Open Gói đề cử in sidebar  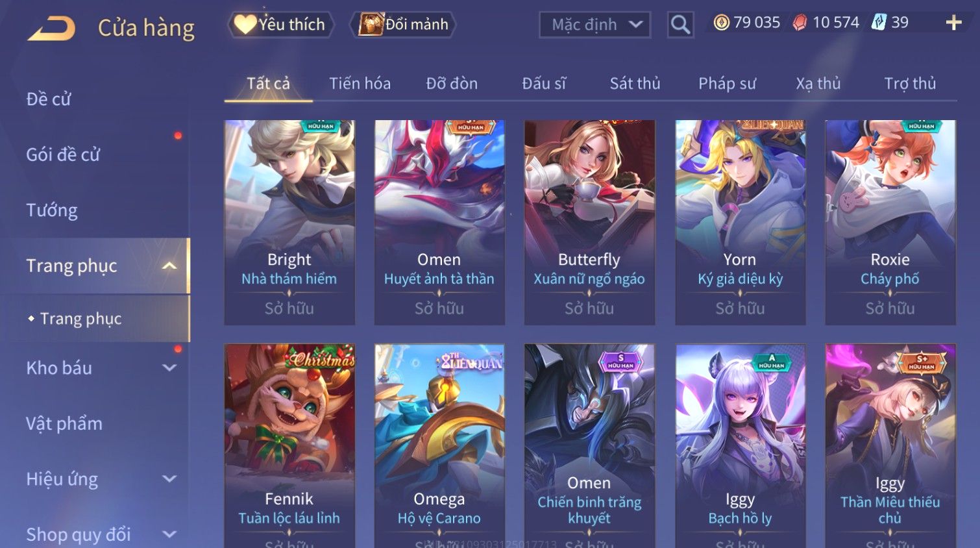[x=63, y=155]
